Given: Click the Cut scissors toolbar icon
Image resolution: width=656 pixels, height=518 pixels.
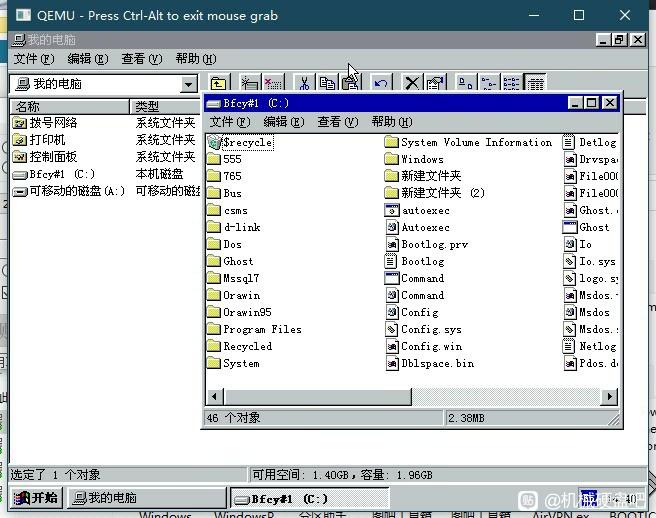Looking at the screenshot, I should point(304,83).
